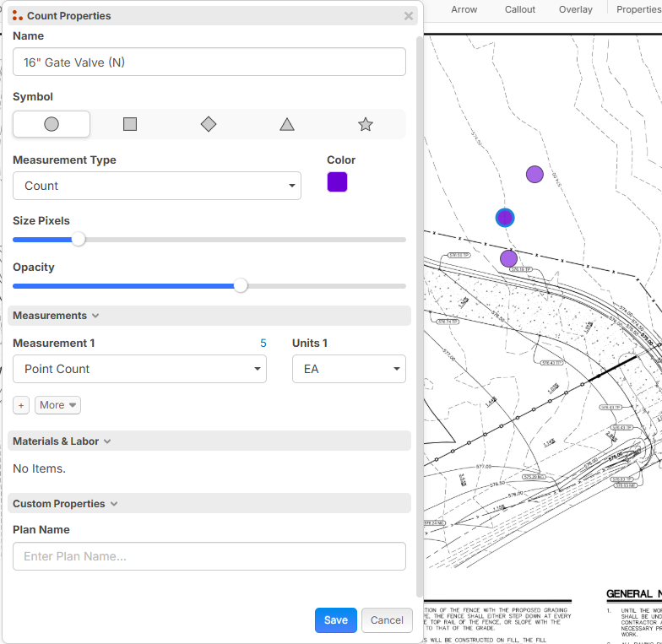Viewport: 662px width, 644px height.
Task: Open the purple color swatch picker
Action: (337, 182)
